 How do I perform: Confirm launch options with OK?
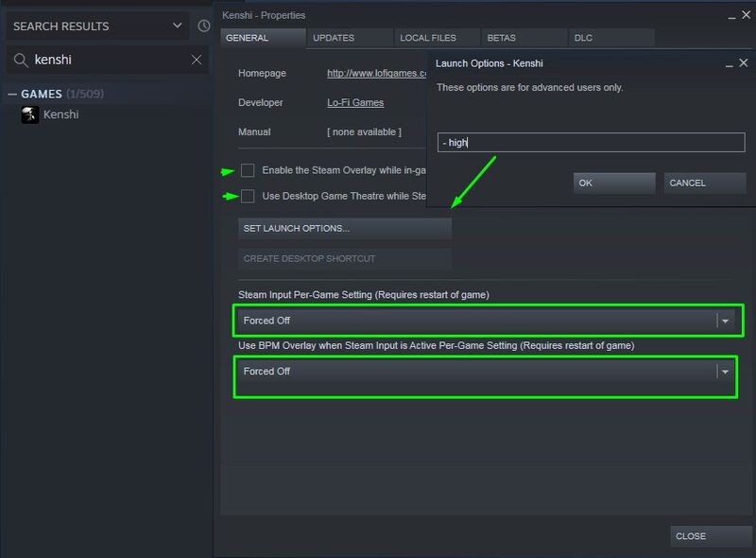[x=614, y=183]
